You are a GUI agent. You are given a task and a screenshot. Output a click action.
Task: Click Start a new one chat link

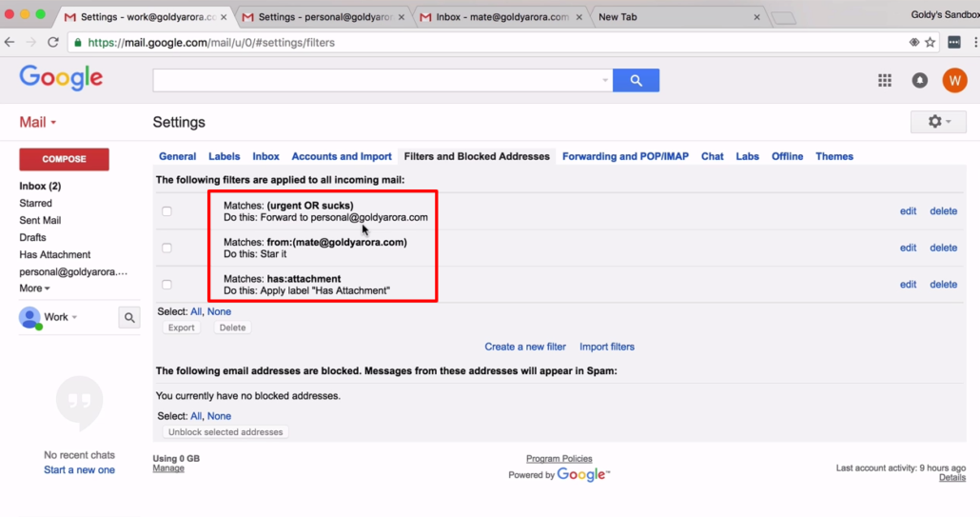[x=79, y=470]
